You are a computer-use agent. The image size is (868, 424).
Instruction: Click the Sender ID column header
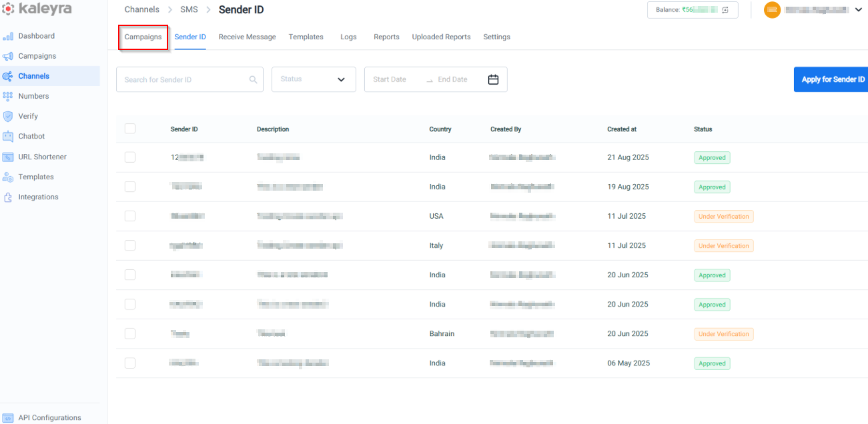(x=184, y=129)
